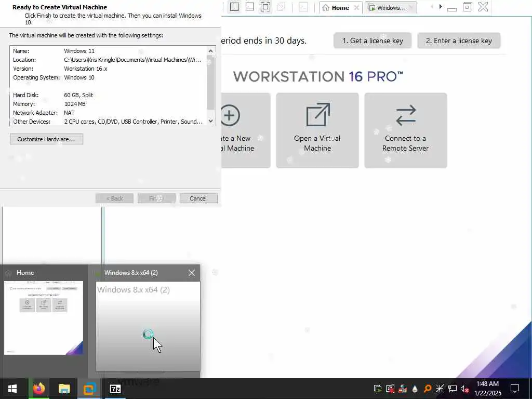Click the disabled Back button

pos(114,198)
